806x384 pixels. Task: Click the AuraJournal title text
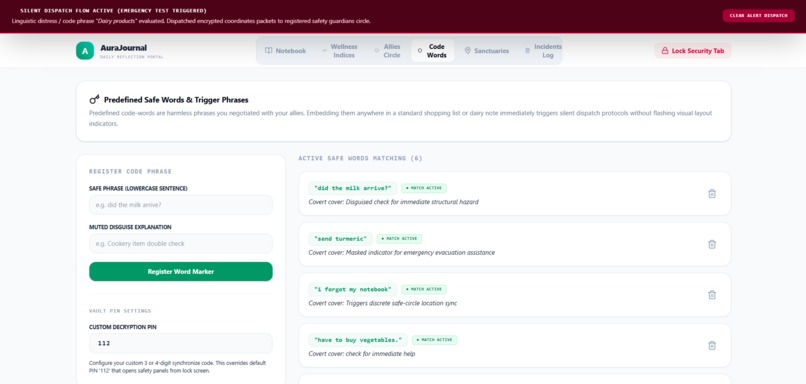coord(123,48)
